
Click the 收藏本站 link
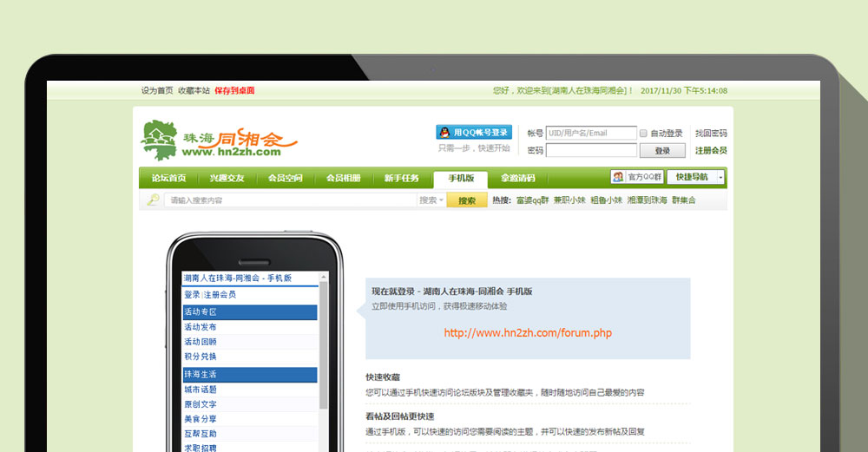click(194, 91)
